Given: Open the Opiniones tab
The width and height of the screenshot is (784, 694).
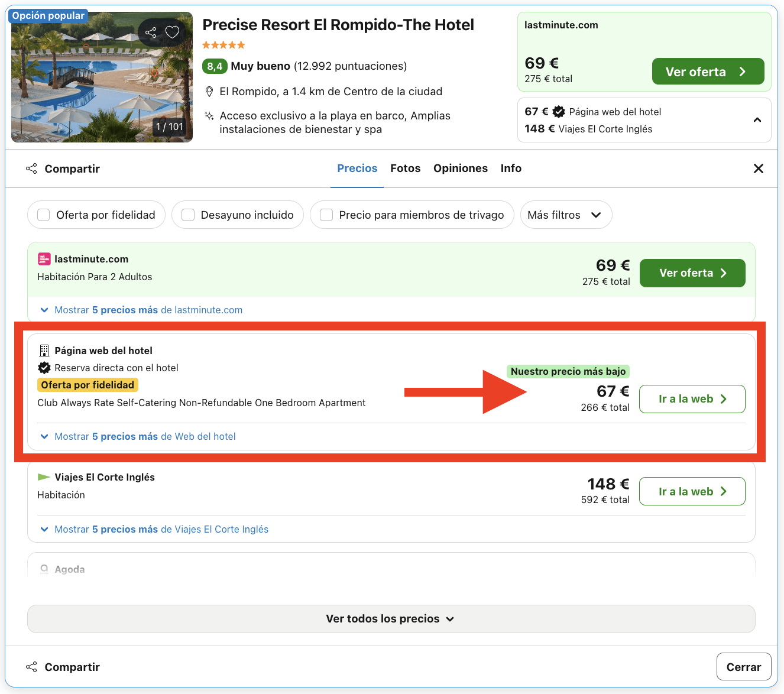Looking at the screenshot, I should click(461, 168).
